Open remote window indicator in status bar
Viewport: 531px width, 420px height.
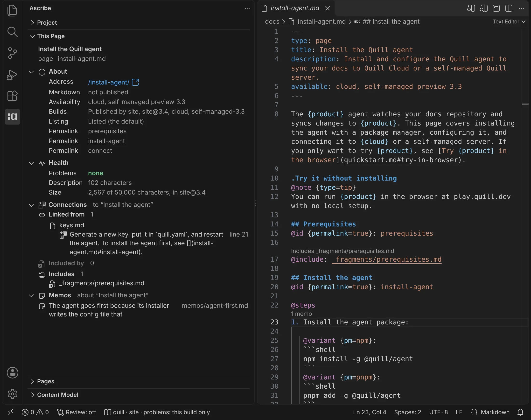pos(11,412)
